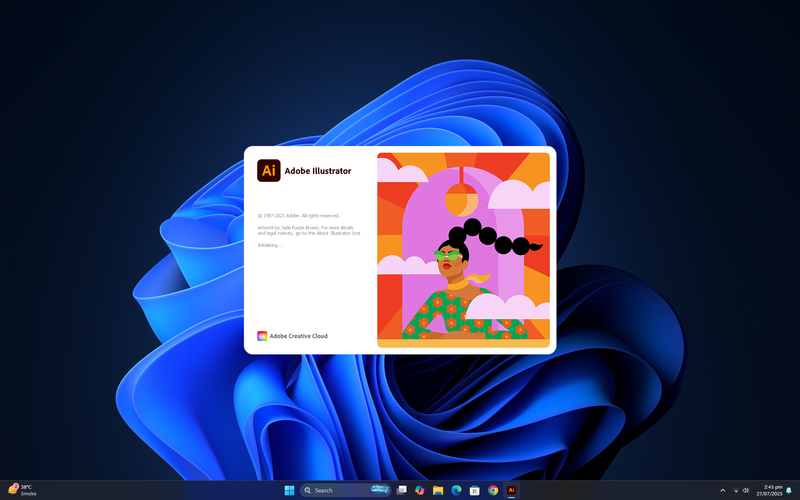
Task: Show hidden system tray icons
Action: pos(722,490)
